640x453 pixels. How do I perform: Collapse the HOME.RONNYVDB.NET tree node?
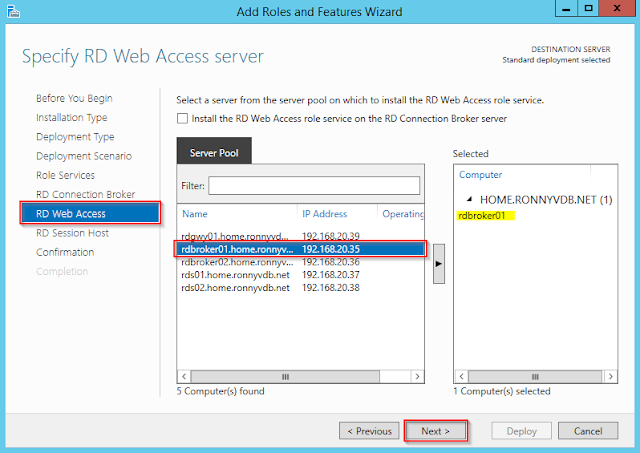click(469, 200)
